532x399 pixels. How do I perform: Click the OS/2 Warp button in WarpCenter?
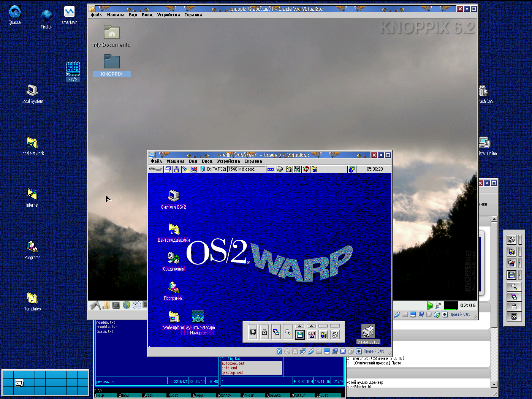coord(156,169)
